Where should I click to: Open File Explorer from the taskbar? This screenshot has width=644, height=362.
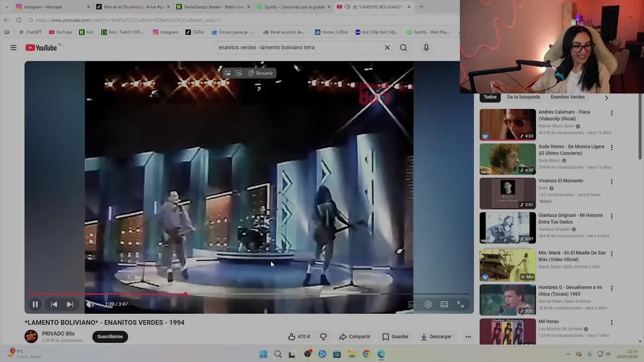[352, 354]
